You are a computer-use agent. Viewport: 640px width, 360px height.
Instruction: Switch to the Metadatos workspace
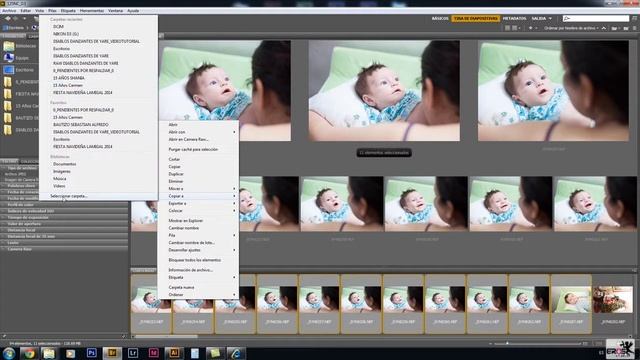[514, 18]
